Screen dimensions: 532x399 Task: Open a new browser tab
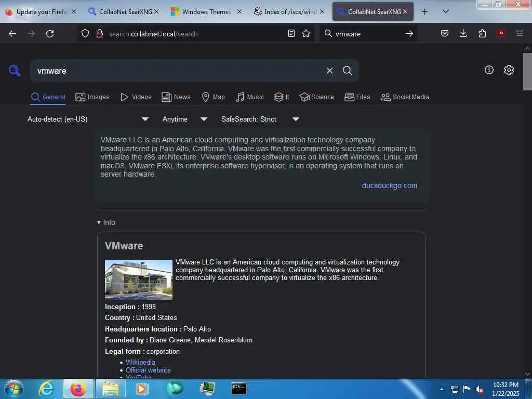coord(424,12)
